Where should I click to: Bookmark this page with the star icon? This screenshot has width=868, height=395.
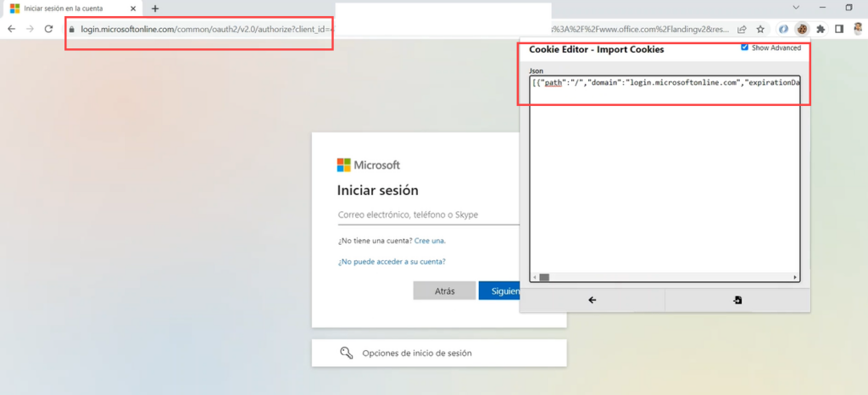[x=760, y=30]
